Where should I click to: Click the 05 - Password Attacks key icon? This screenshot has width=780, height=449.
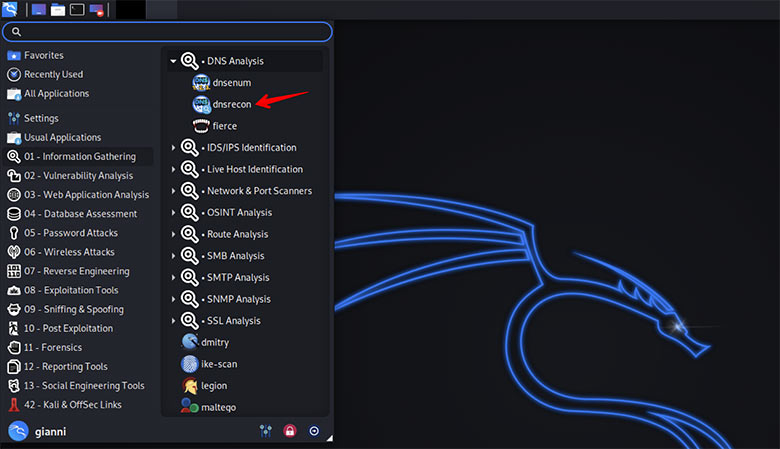click(x=13, y=233)
